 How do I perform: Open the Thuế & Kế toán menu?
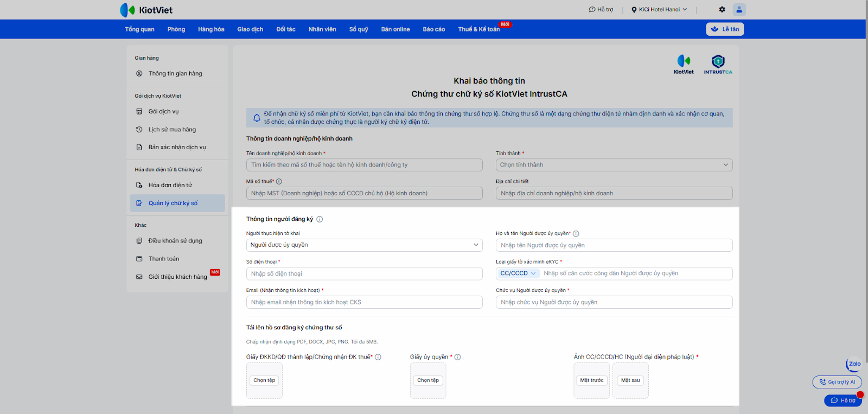(479, 29)
